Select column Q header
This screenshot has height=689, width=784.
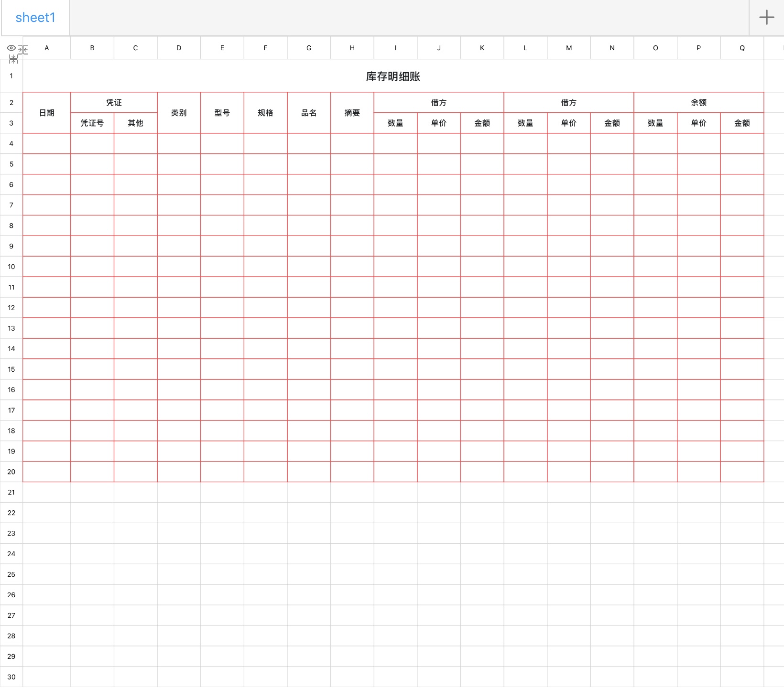tap(742, 48)
